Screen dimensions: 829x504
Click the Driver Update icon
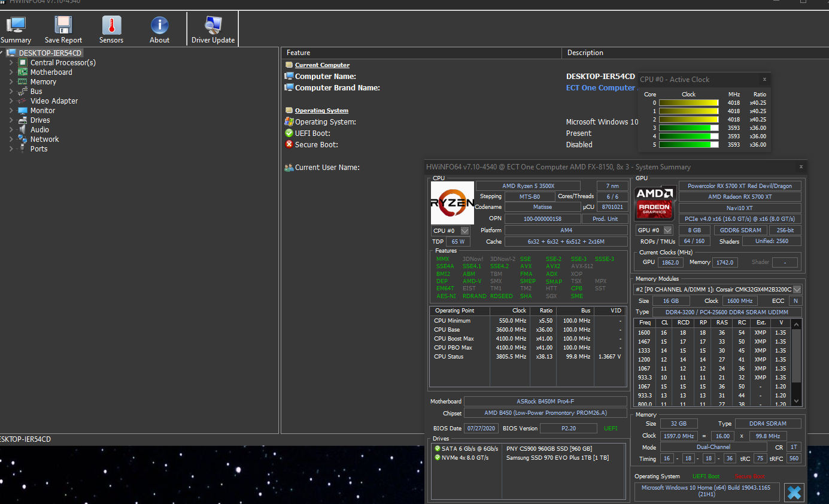(213, 25)
